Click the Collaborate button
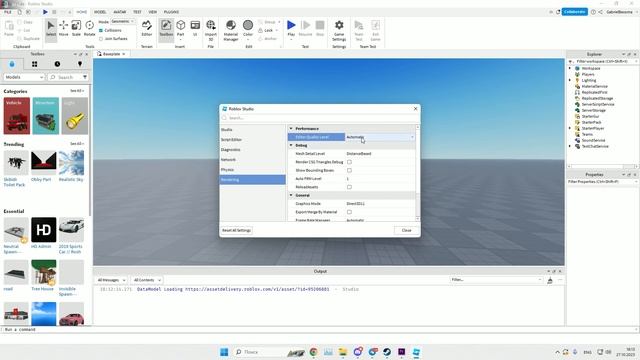The width and height of the screenshot is (640, 360). [575, 12]
